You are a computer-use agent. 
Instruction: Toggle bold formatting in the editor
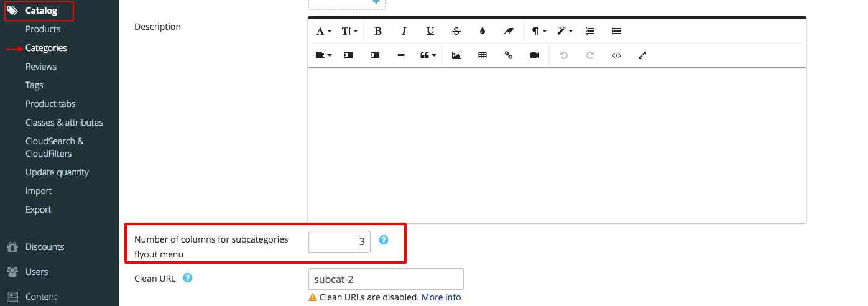tap(377, 31)
